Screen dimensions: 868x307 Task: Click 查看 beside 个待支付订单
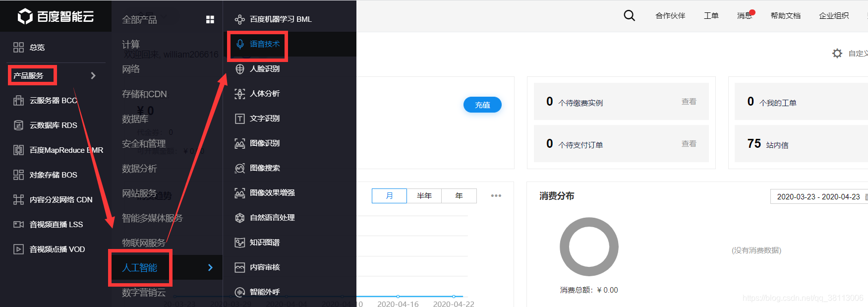689,144
